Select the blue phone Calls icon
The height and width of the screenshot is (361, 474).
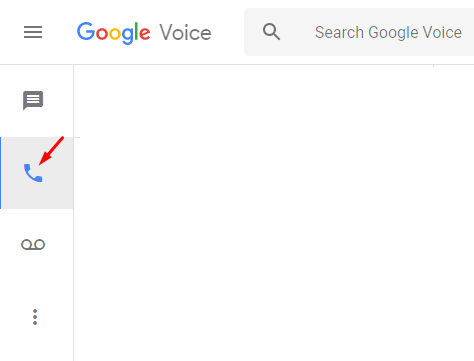tap(33, 173)
